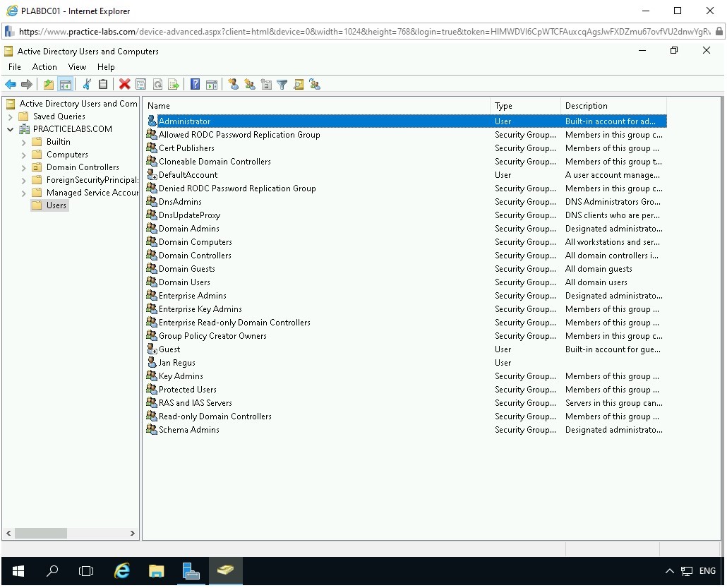Open Task View on taskbar
The width and height of the screenshot is (727, 588).
tap(86, 571)
